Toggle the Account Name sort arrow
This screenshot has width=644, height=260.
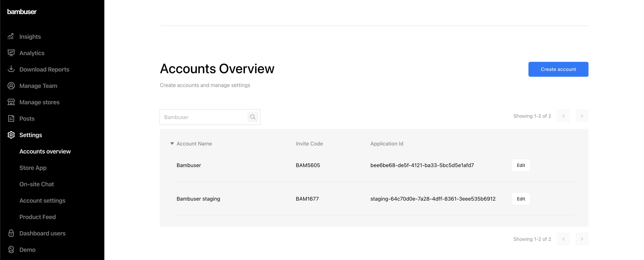click(172, 144)
